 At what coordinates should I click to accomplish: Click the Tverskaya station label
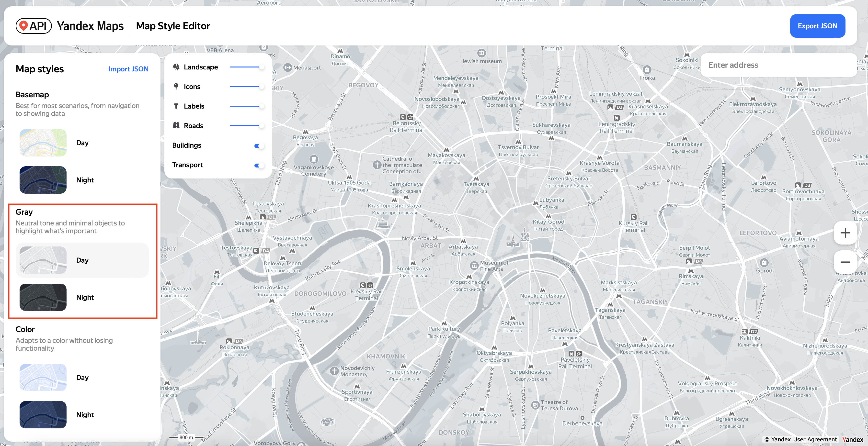(x=476, y=184)
